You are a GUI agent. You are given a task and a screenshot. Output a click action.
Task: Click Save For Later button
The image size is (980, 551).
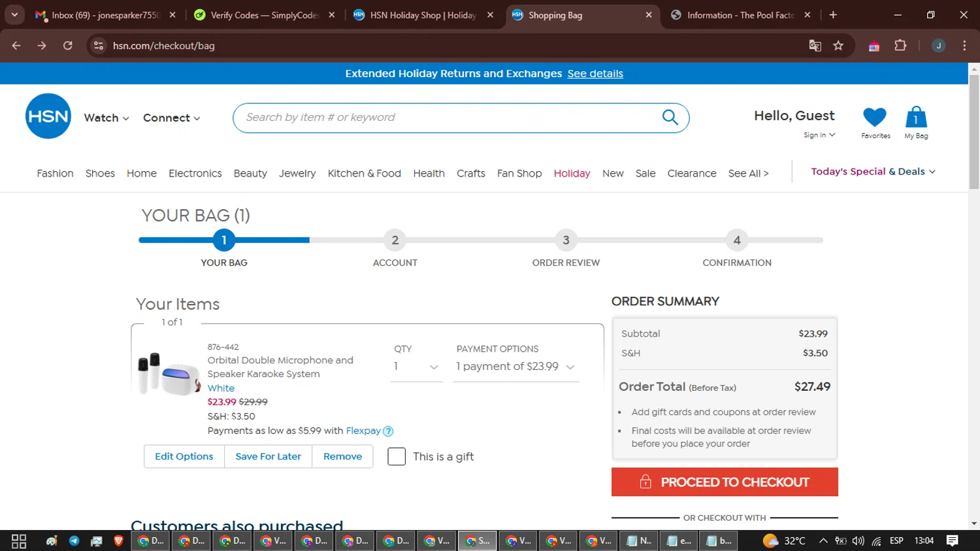[x=269, y=456]
